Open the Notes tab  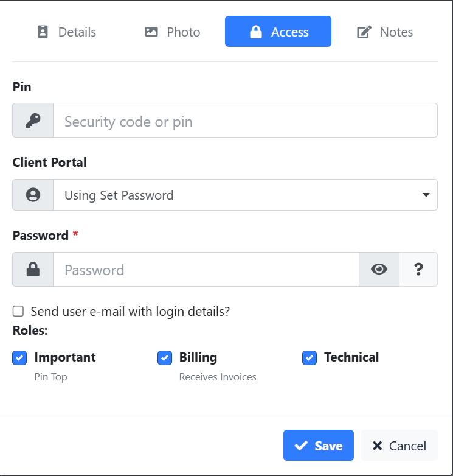pos(385,32)
